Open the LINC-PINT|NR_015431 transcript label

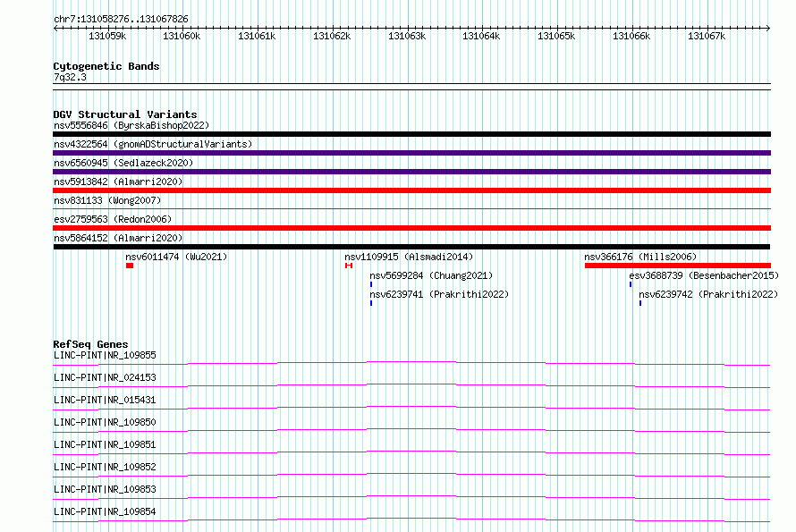105,400
